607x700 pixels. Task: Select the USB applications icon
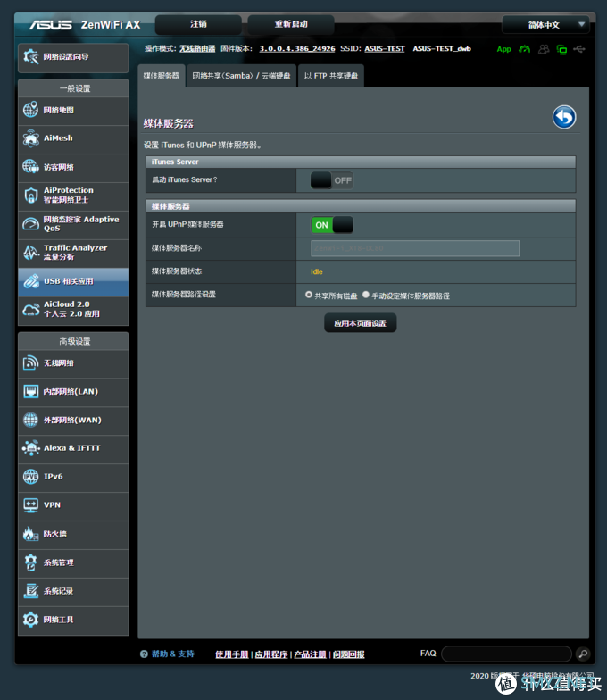click(30, 281)
